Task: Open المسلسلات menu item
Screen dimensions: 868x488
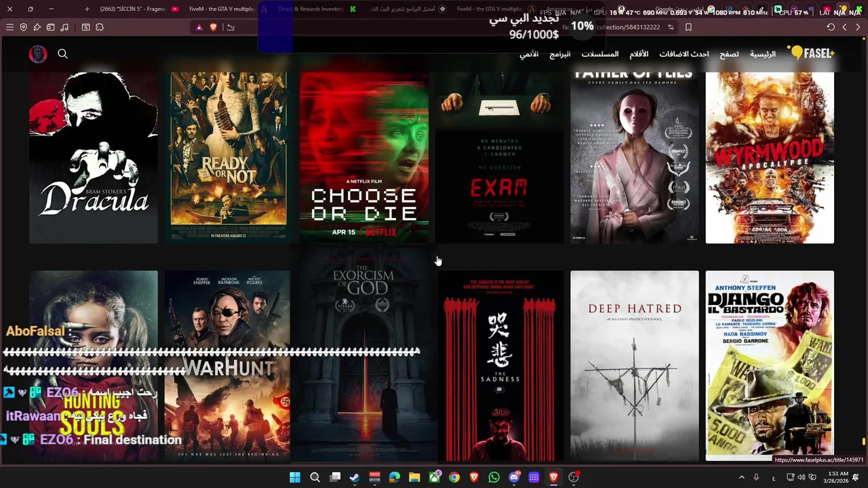Action: coord(599,54)
